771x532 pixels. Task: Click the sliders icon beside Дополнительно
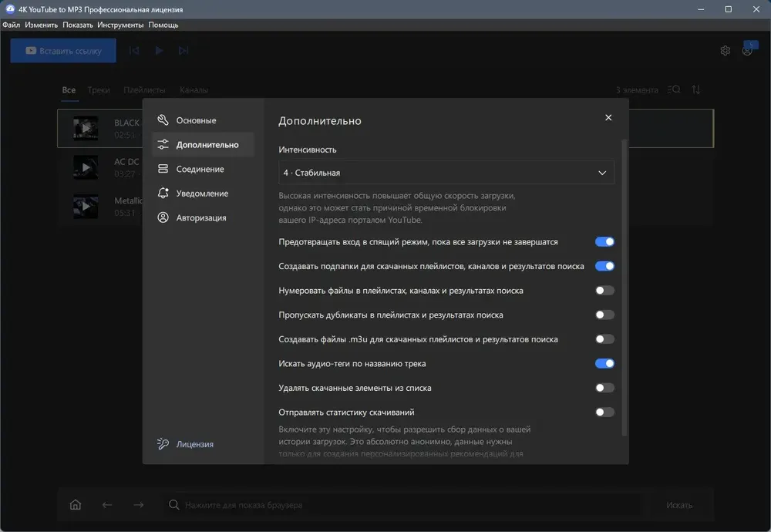click(163, 144)
